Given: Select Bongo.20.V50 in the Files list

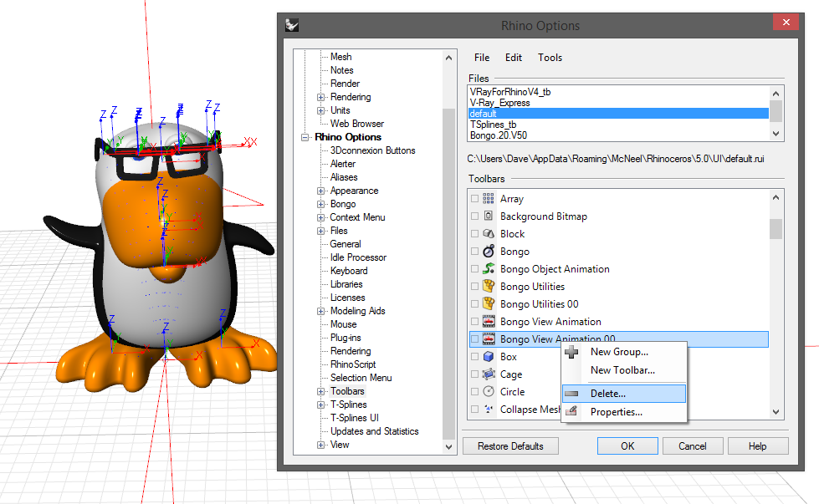Looking at the screenshot, I should [x=499, y=135].
